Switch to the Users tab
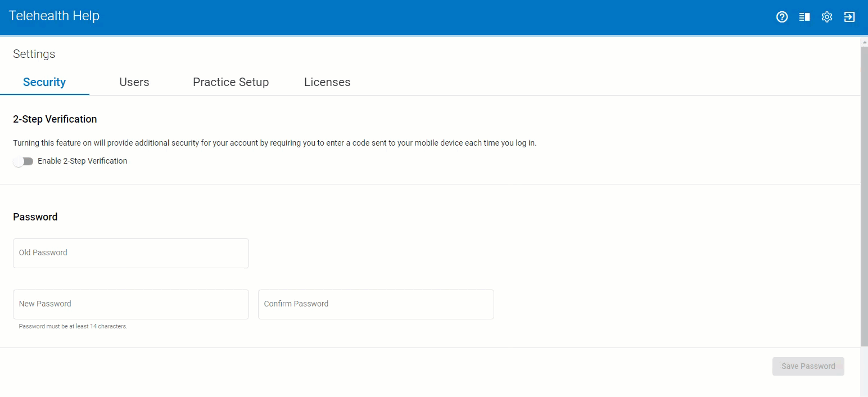 (134, 82)
